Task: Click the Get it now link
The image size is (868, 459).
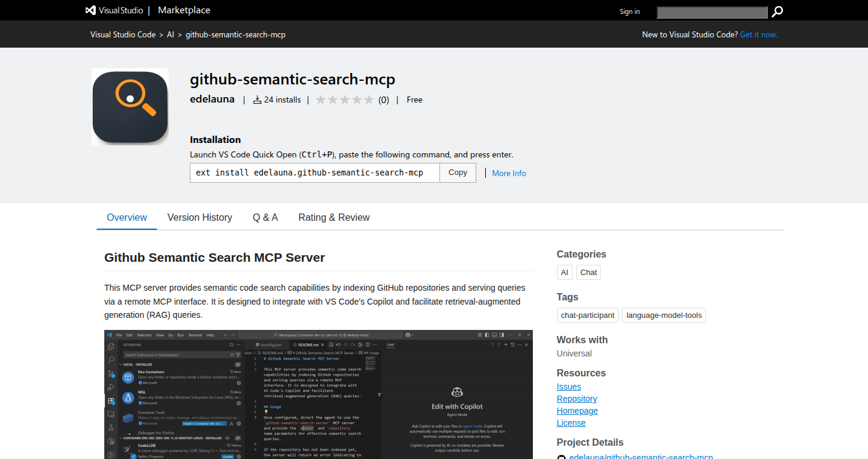Action: click(x=759, y=35)
